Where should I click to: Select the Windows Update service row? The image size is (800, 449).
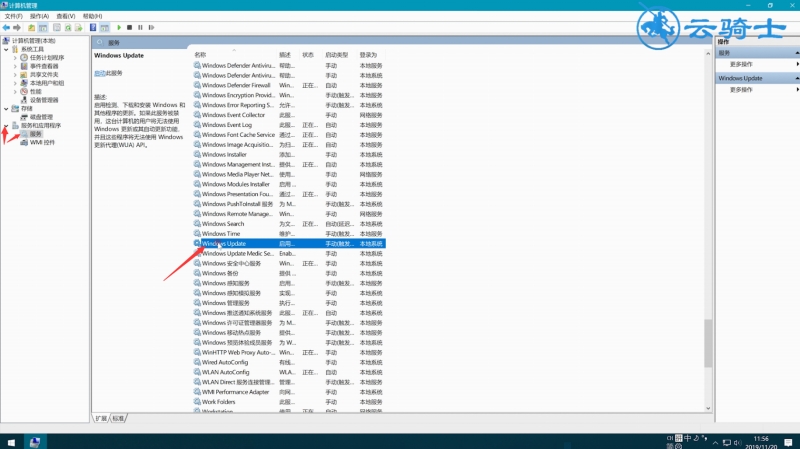tap(289, 243)
